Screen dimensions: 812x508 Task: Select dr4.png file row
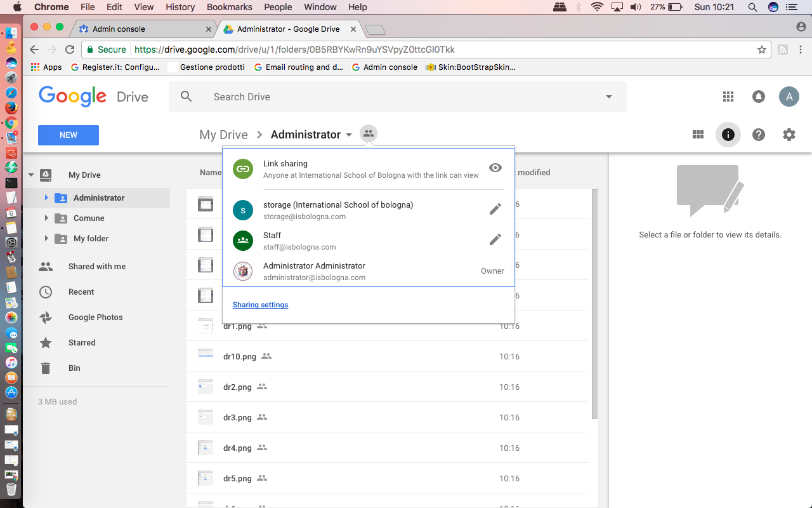tap(387, 448)
